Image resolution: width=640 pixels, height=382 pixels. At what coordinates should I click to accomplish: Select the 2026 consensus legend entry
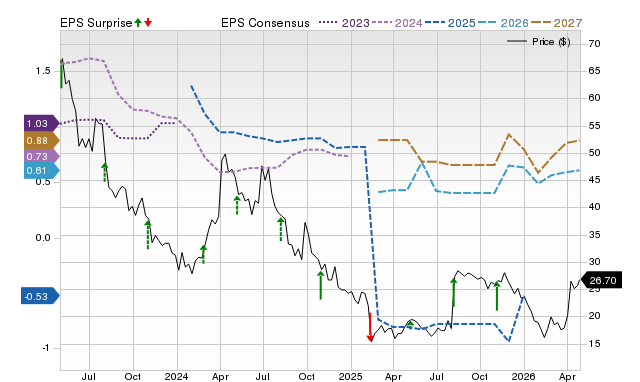click(x=503, y=23)
